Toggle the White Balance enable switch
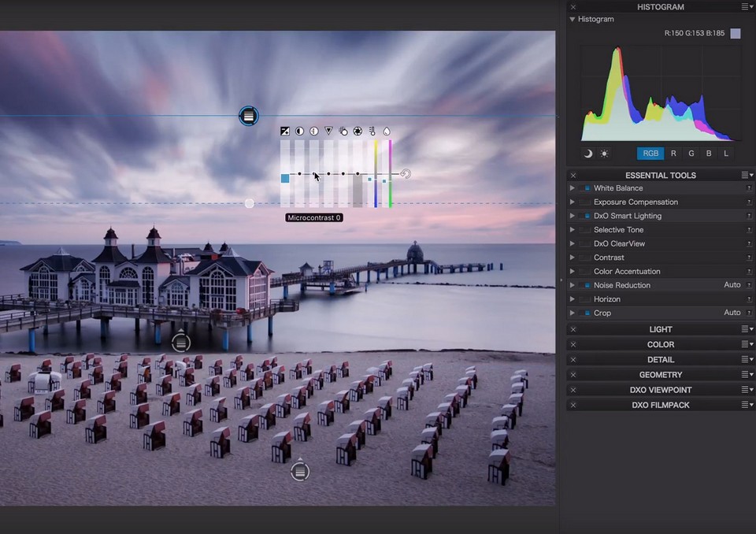This screenshot has width=756, height=534. coord(586,188)
